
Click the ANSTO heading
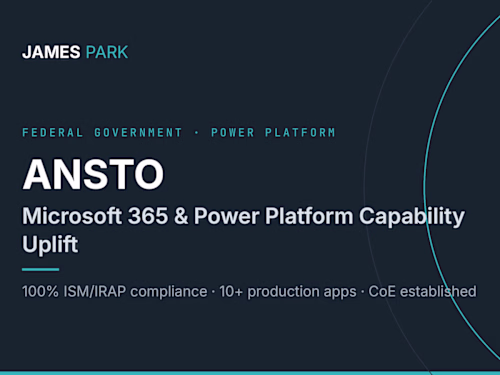click(x=93, y=174)
